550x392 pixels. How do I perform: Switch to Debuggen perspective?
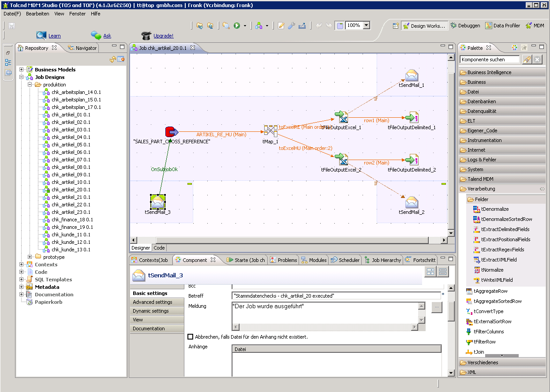coord(465,26)
